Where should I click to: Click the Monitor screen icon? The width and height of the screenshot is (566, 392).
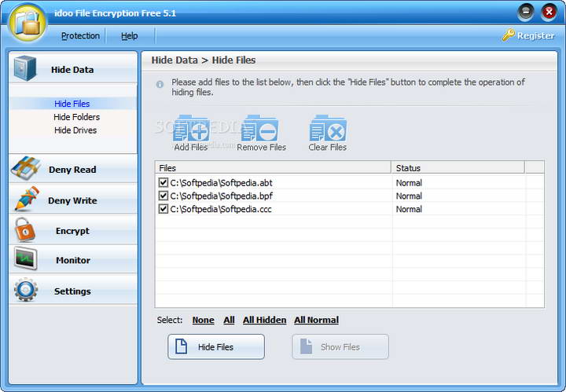point(25,258)
